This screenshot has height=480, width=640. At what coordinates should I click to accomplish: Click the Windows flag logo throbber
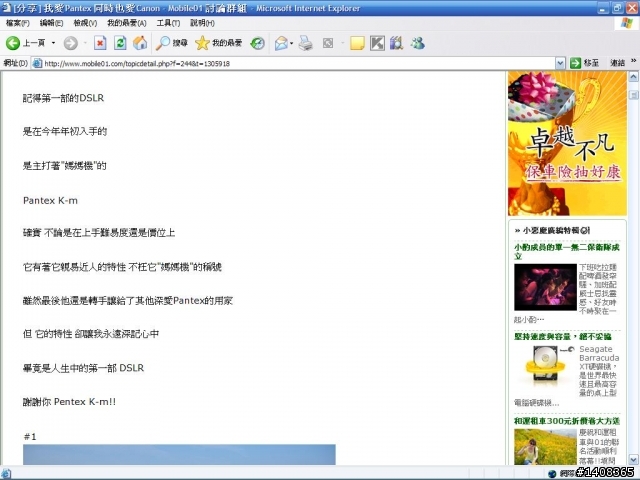[627, 23]
